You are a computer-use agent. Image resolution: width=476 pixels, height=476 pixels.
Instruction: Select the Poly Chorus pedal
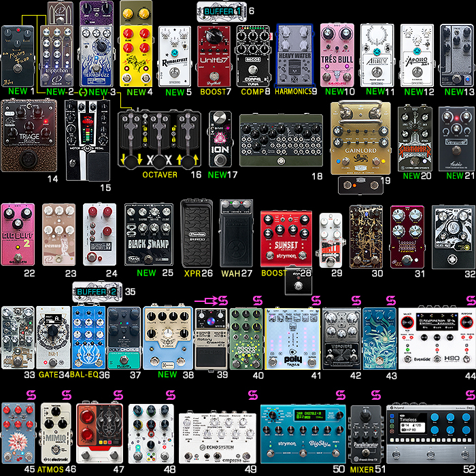point(124,338)
